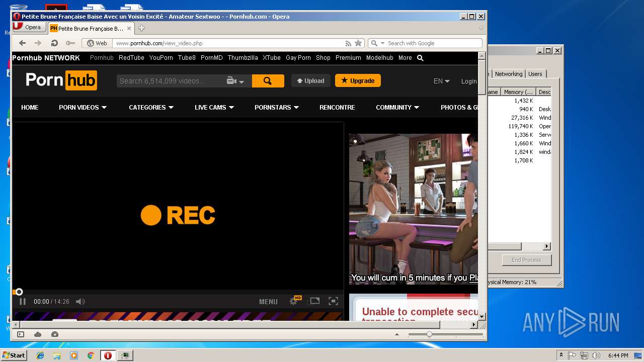Launch Windows Media Player from taskbar
The width and height of the screenshot is (644, 362).
[74, 355]
